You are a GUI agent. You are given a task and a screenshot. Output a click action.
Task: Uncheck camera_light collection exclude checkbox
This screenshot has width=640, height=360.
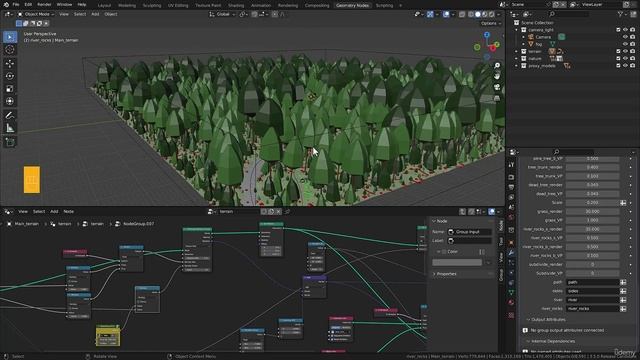[618, 30]
